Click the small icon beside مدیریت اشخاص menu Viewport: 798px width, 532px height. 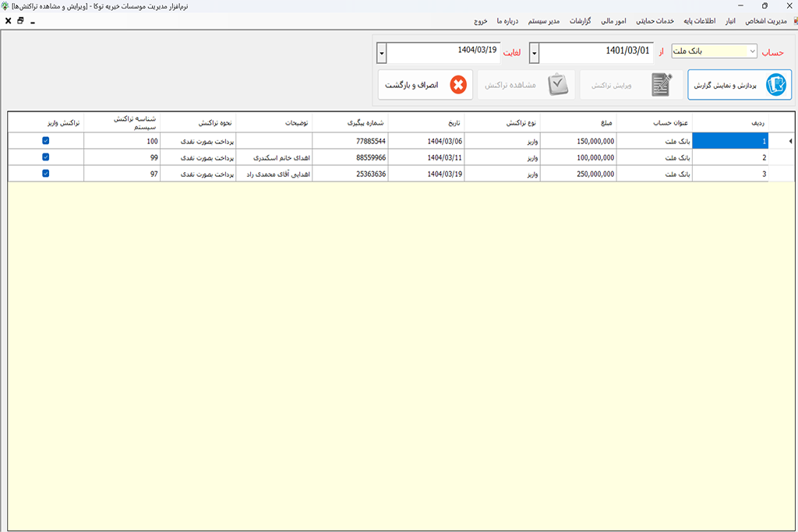(793, 21)
